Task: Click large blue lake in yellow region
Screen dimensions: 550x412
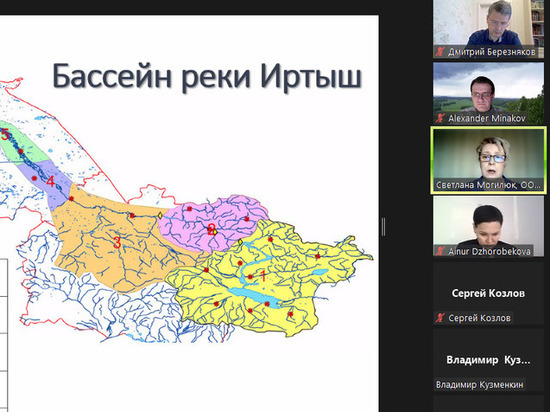Action: (x=253, y=297)
